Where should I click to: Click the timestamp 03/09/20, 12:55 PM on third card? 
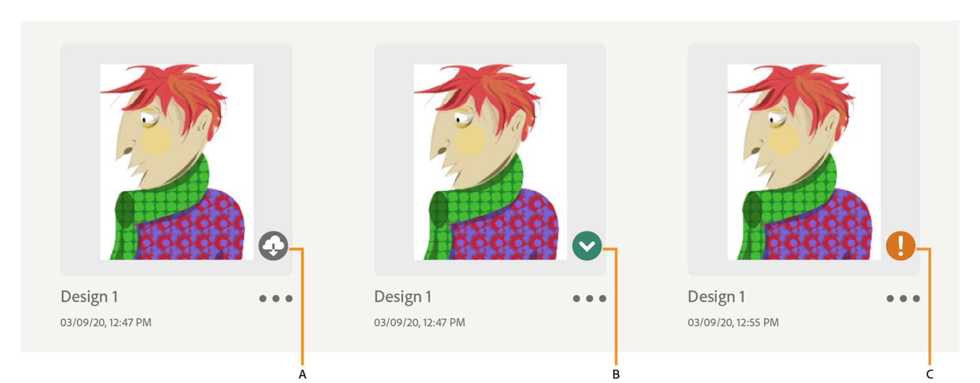click(733, 322)
